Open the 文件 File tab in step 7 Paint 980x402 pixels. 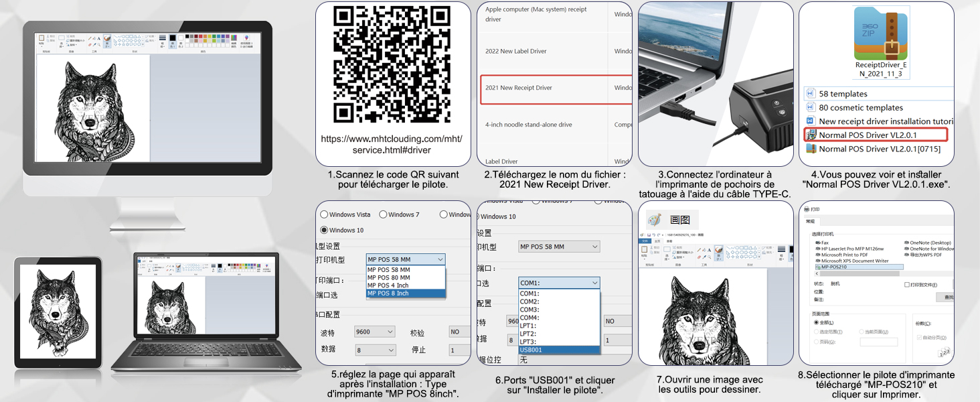pyautogui.click(x=645, y=241)
